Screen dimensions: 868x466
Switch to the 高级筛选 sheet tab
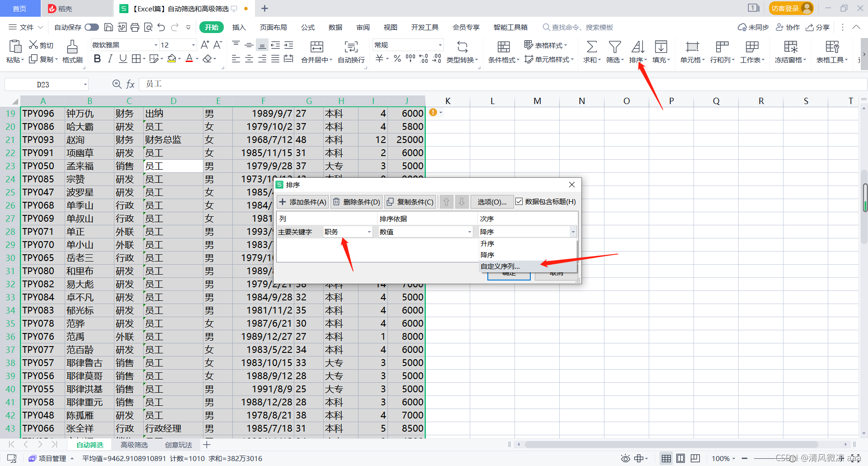click(134, 445)
